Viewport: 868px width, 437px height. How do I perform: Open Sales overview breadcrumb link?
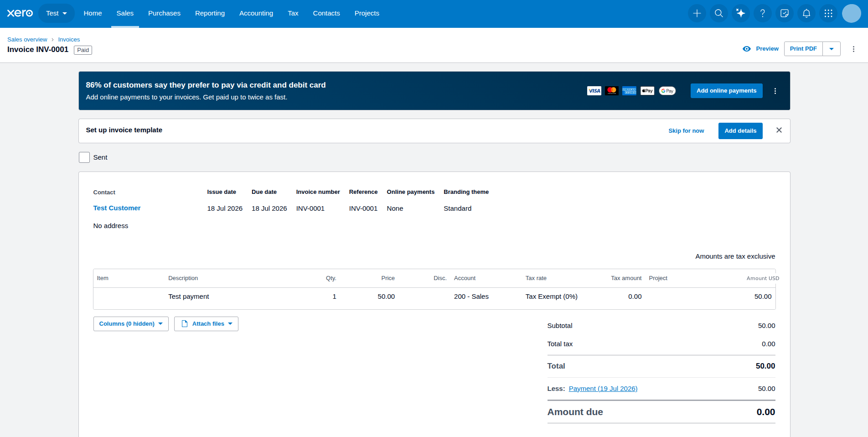click(x=27, y=40)
